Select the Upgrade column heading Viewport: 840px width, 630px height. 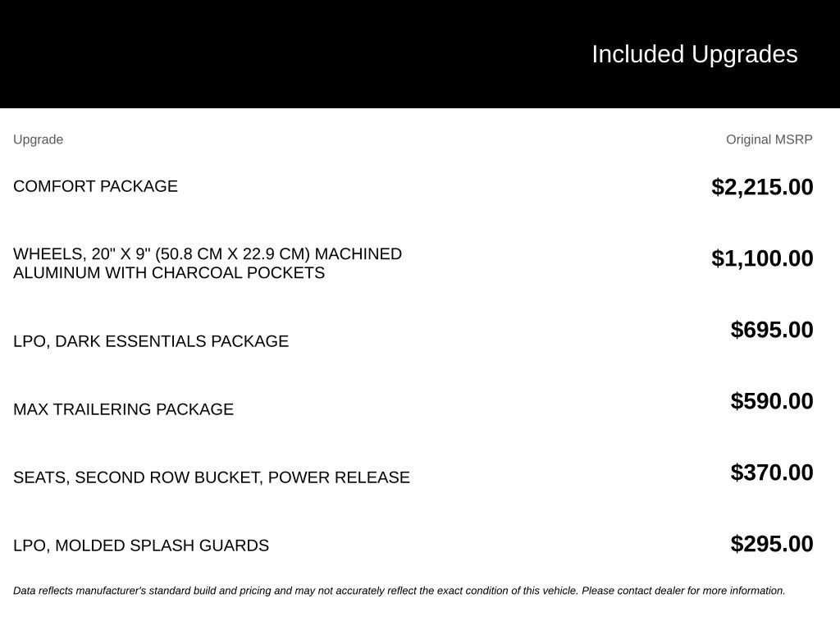click(x=38, y=139)
